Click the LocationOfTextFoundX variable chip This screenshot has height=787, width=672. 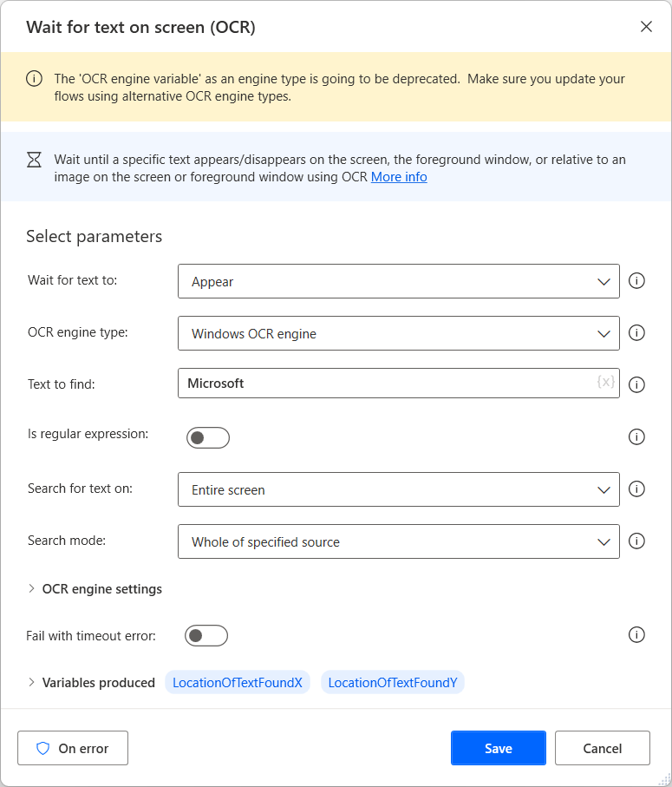pyautogui.click(x=238, y=682)
